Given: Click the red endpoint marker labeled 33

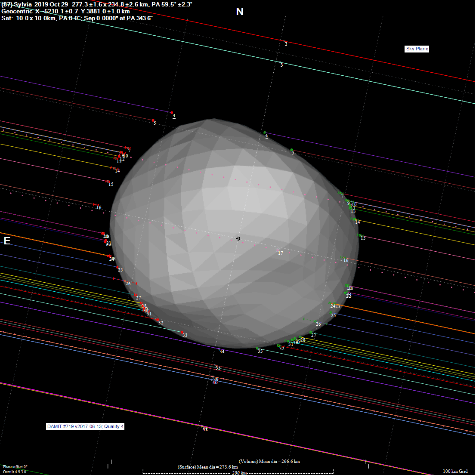Looking at the screenshot, I should tap(182, 332).
